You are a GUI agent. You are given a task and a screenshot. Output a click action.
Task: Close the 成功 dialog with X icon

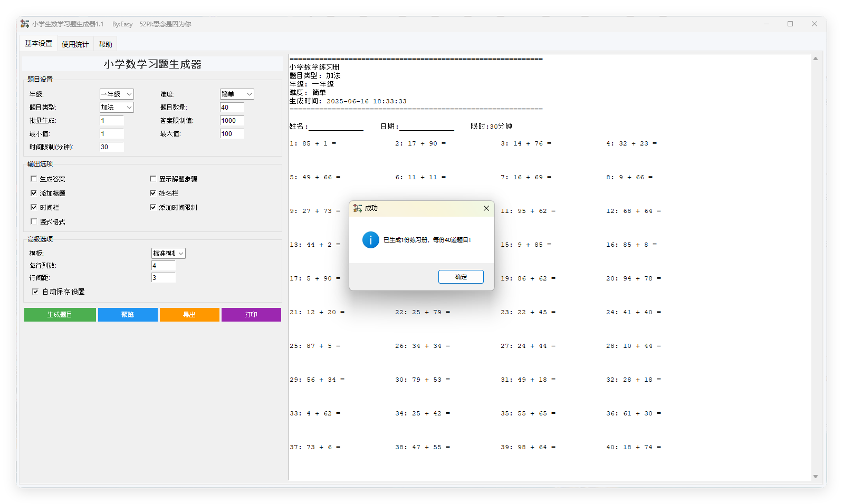[486, 208]
